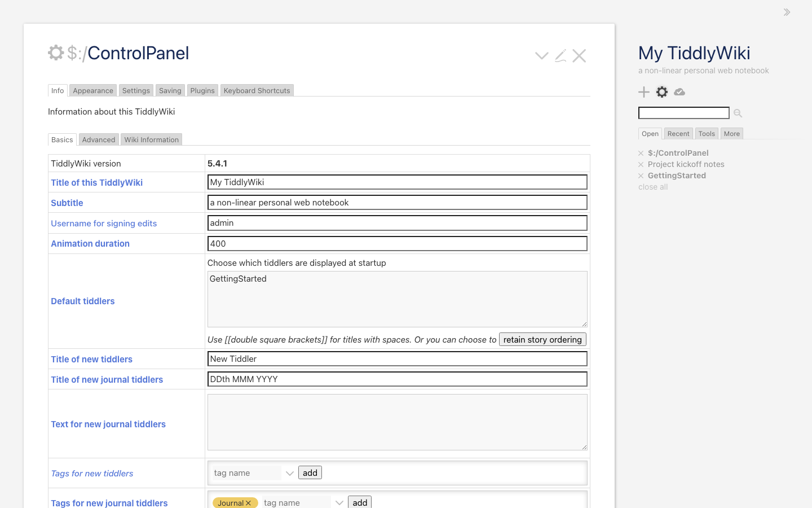
Task: Click the close all link
Action: [653, 187]
